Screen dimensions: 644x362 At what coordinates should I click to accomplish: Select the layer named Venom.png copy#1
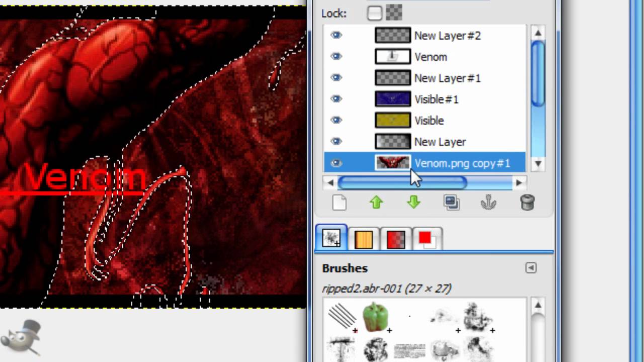[462, 163]
